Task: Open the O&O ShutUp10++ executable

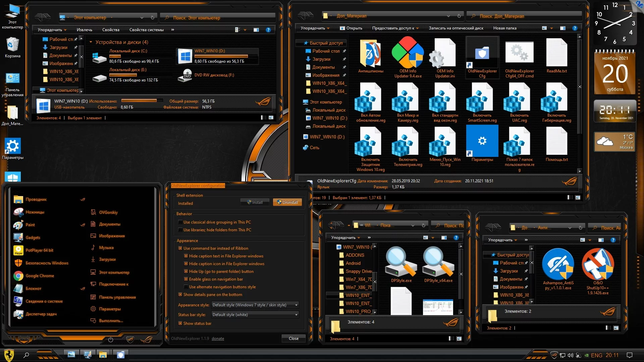Action: [x=598, y=265]
